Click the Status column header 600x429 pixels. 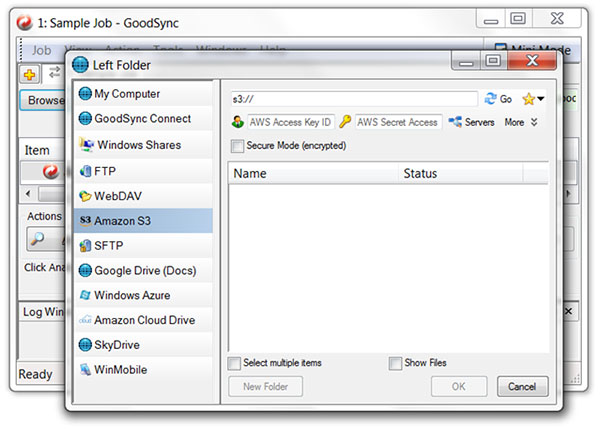(460, 173)
